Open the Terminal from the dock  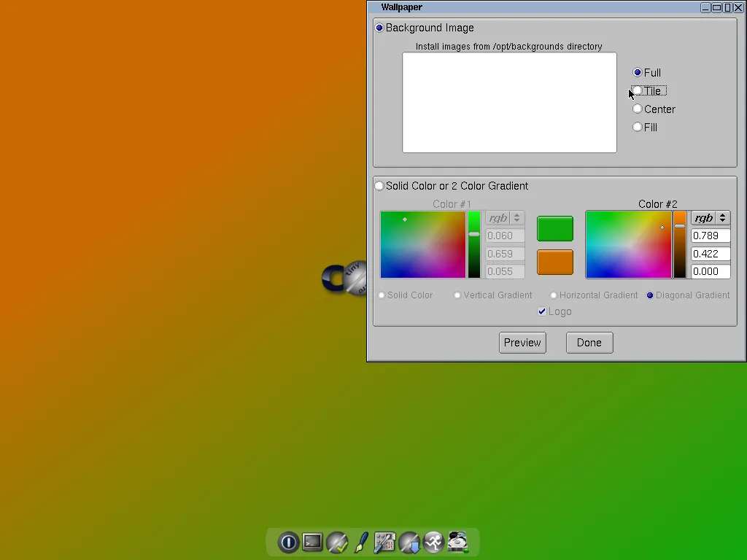click(x=312, y=542)
